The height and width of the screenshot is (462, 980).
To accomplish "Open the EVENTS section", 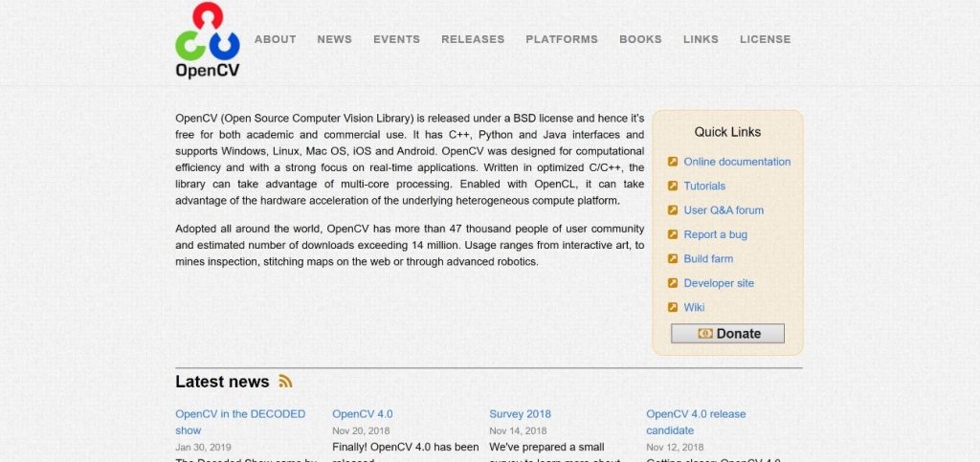I will point(397,39).
